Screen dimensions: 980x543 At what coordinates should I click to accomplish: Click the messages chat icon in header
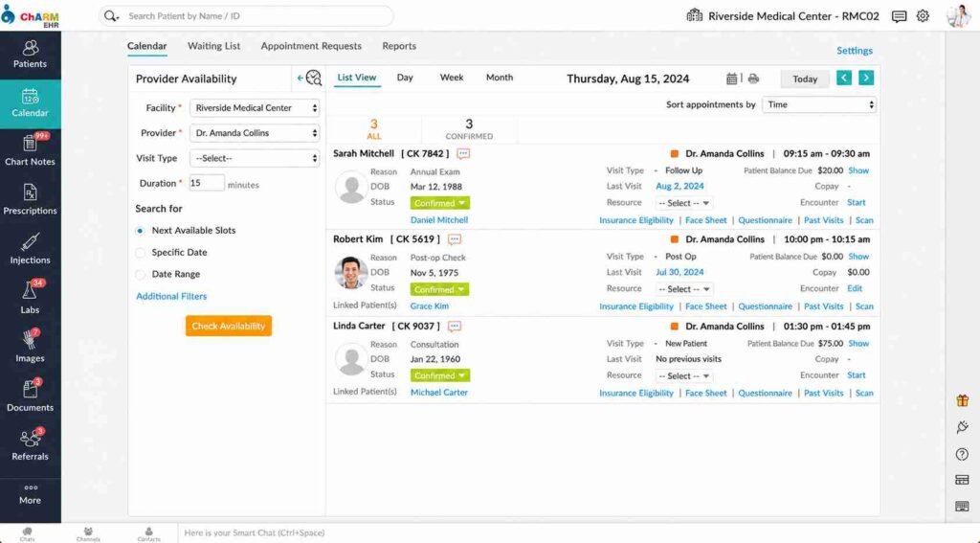point(899,16)
